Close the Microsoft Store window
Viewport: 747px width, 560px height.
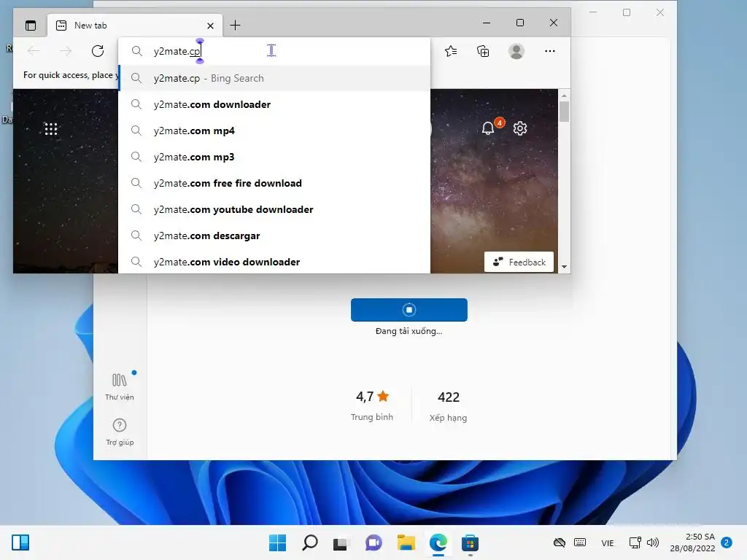point(659,12)
